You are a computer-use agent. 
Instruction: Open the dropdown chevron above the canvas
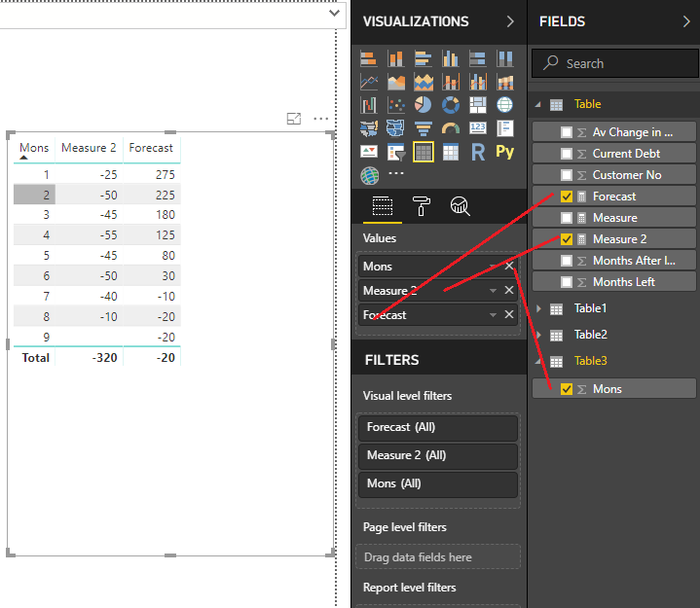coord(334,13)
